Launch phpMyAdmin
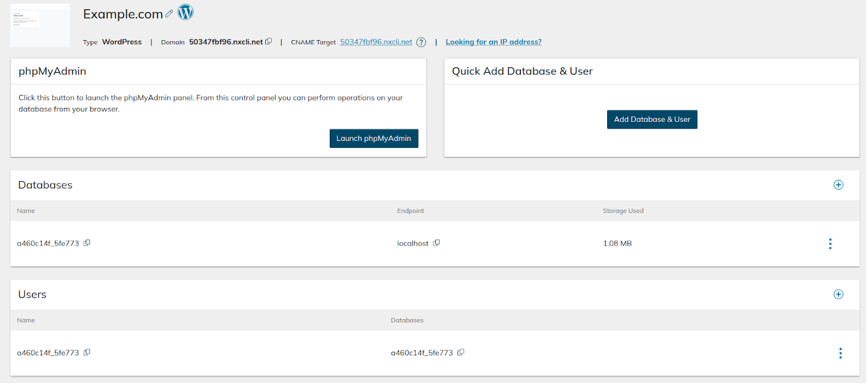Viewport: 868px width, 388px height. (374, 139)
